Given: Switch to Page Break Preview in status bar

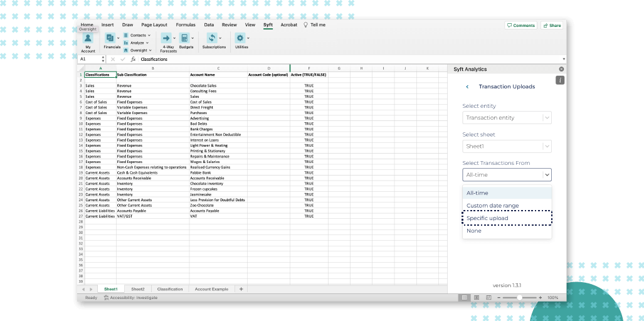Looking at the screenshot, I should [x=488, y=298].
